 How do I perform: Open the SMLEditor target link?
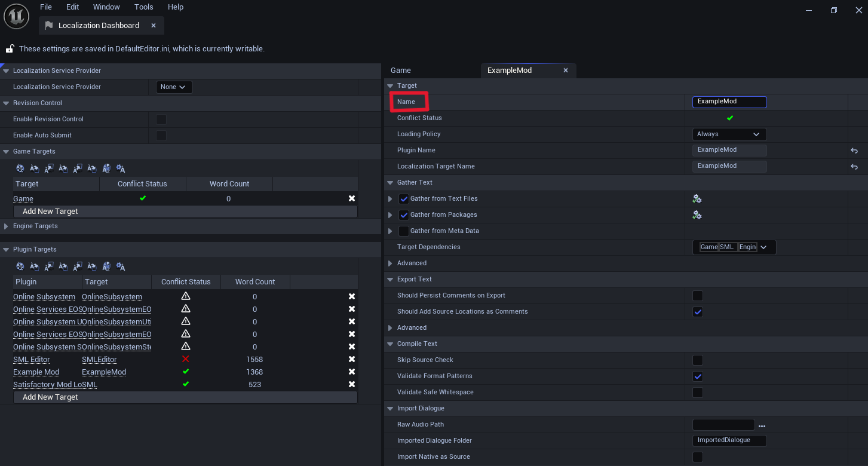[x=99, y=360]
